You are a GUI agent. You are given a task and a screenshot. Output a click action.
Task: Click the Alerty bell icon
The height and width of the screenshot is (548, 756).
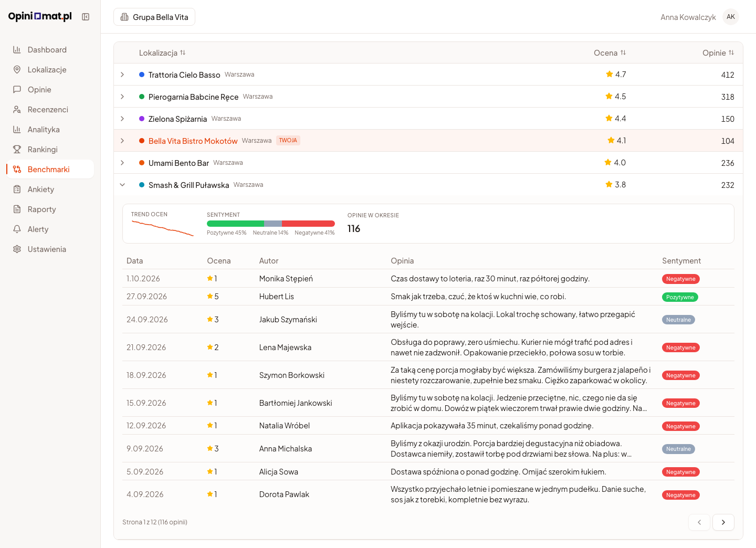click(x=17, y=229)
